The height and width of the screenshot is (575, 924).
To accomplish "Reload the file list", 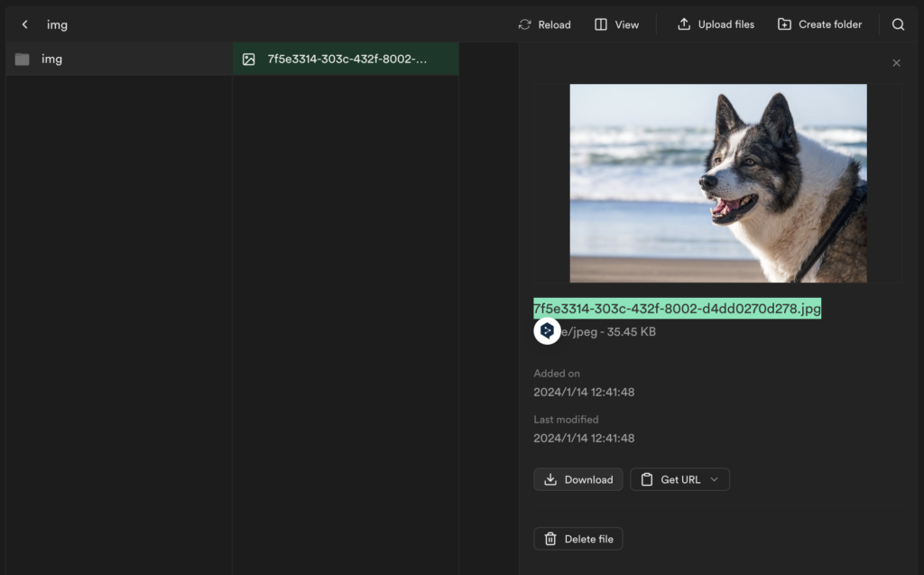I will (x=544, y=24).
